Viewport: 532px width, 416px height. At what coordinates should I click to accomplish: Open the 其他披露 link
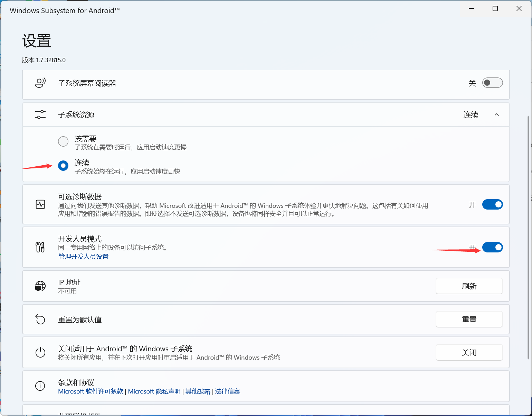point(198,391)
